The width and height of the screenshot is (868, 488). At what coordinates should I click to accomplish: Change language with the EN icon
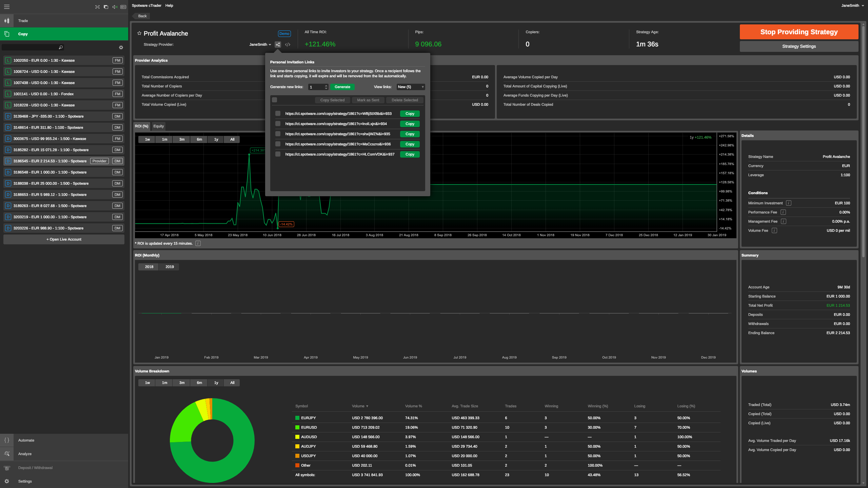click(123, 7)
